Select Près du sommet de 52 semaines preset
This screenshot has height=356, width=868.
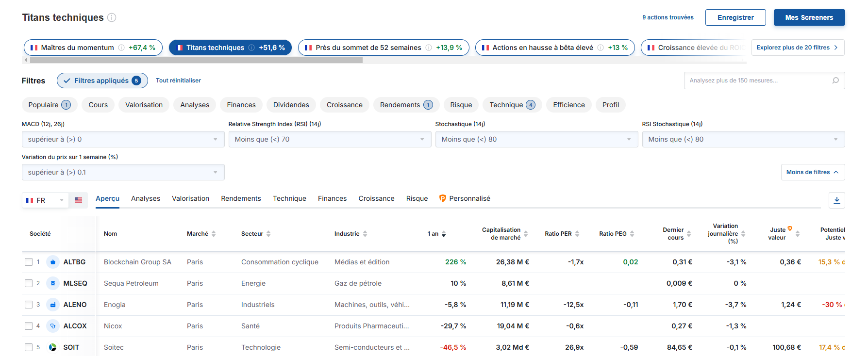[384, 48]
